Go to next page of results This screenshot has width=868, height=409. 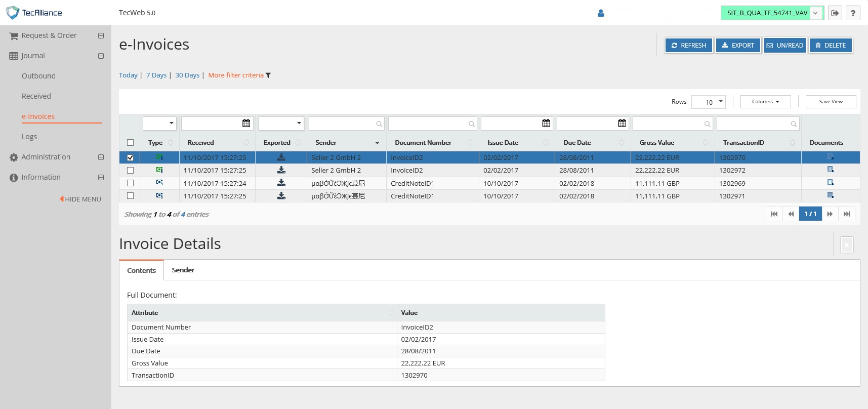[x=830, y=214]
